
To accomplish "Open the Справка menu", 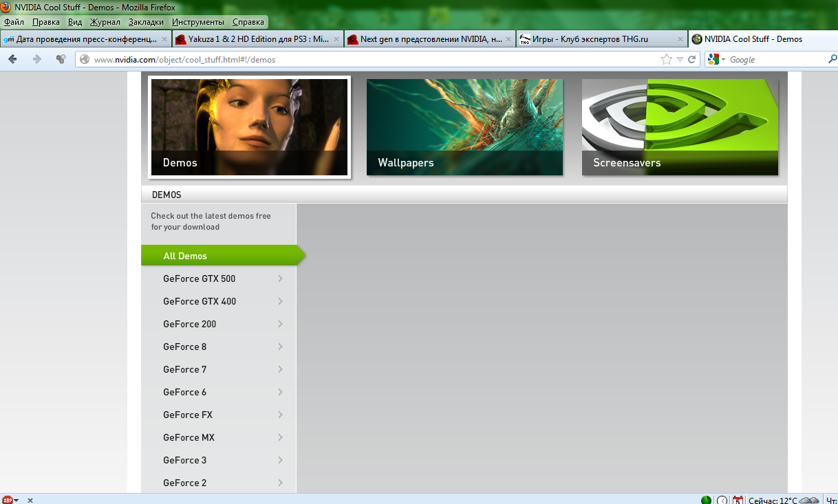I will [248, 22].
